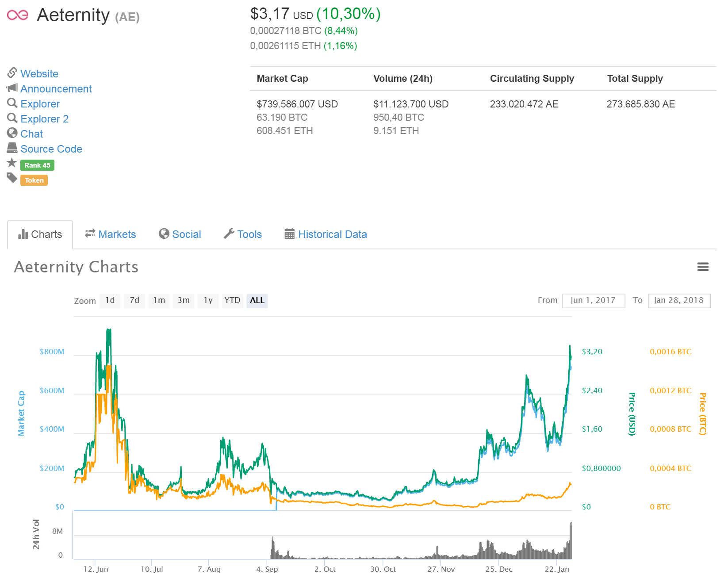Click the star icon beside Rank 45
The width and height of the screenshot is (728, 578).
click(12, 163)
